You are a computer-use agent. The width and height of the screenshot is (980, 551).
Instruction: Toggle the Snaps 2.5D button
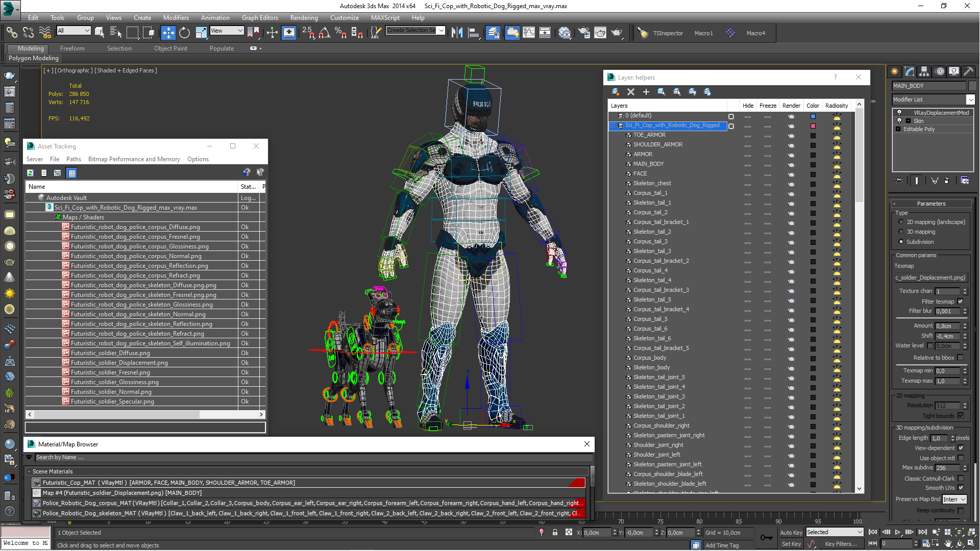[x=308, y=33]
